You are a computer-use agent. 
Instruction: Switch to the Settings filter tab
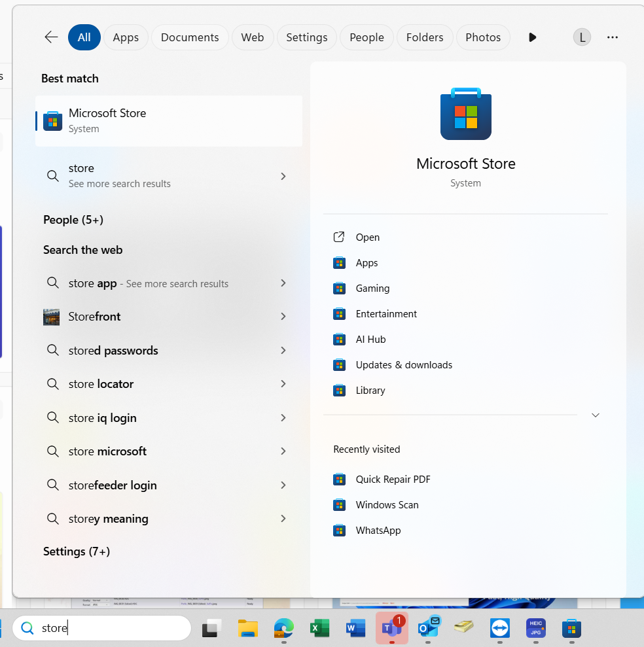pos(307,37)
